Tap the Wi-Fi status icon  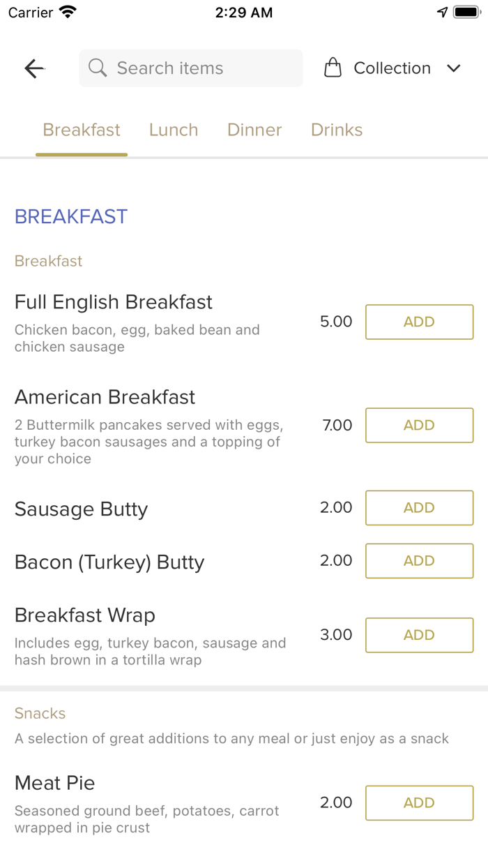click(x=68, y=13)
